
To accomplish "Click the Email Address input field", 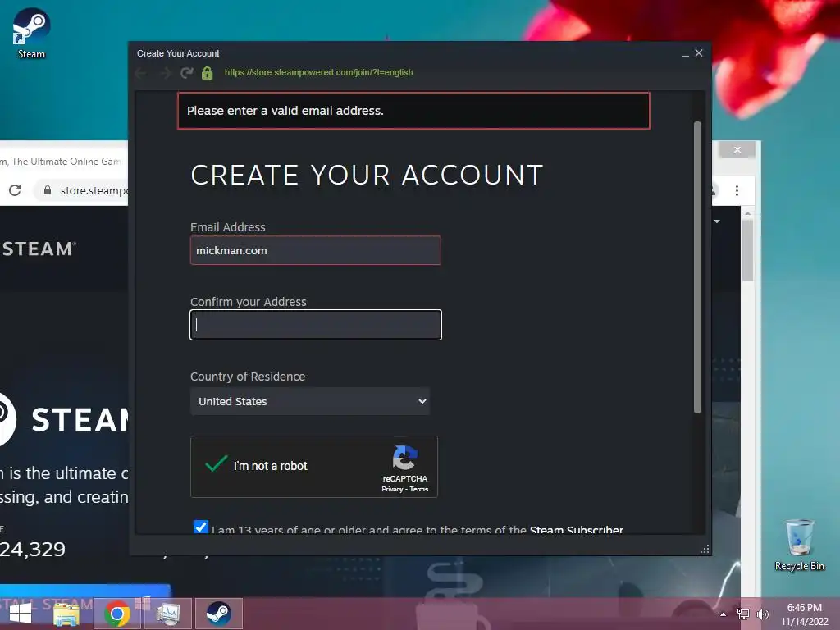I will pyautogui.click(x=316, y=250).
